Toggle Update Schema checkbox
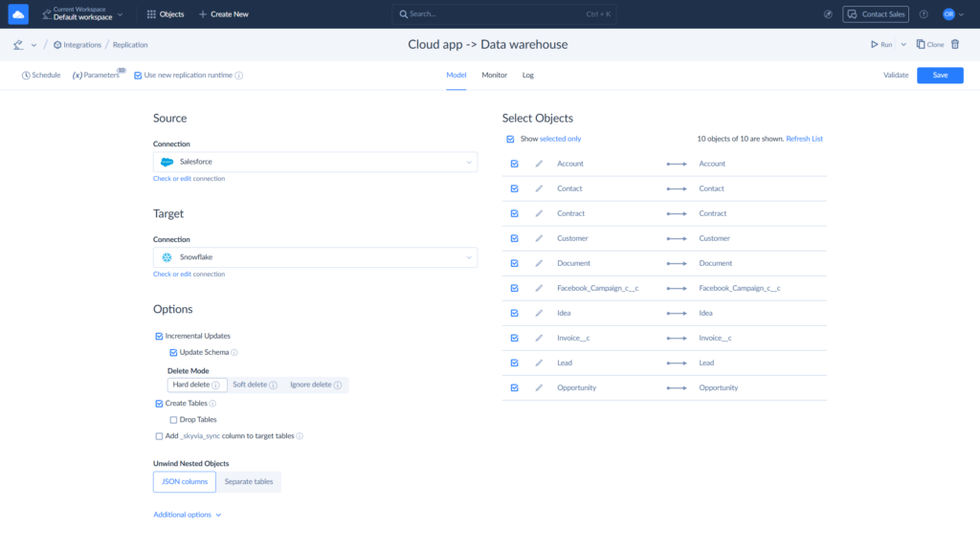This screenshot has width=980, height=551. pos(173,352)
